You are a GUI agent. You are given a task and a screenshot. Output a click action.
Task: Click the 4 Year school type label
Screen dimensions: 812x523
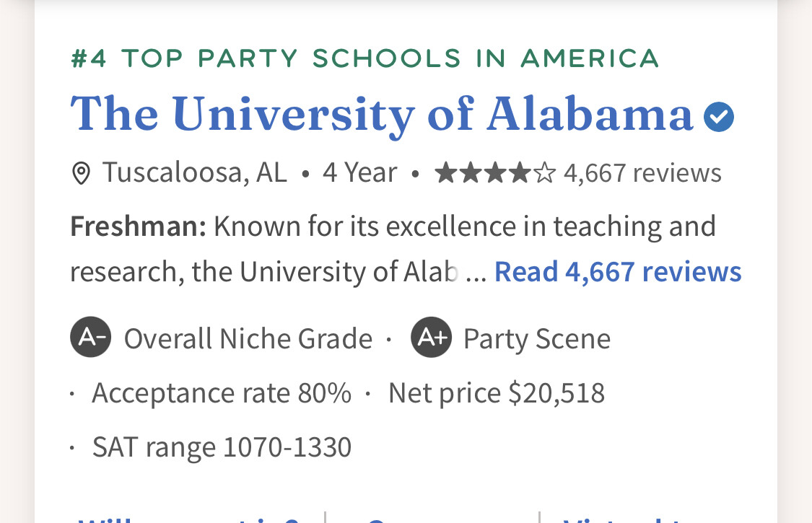click(x=360, y=172)
